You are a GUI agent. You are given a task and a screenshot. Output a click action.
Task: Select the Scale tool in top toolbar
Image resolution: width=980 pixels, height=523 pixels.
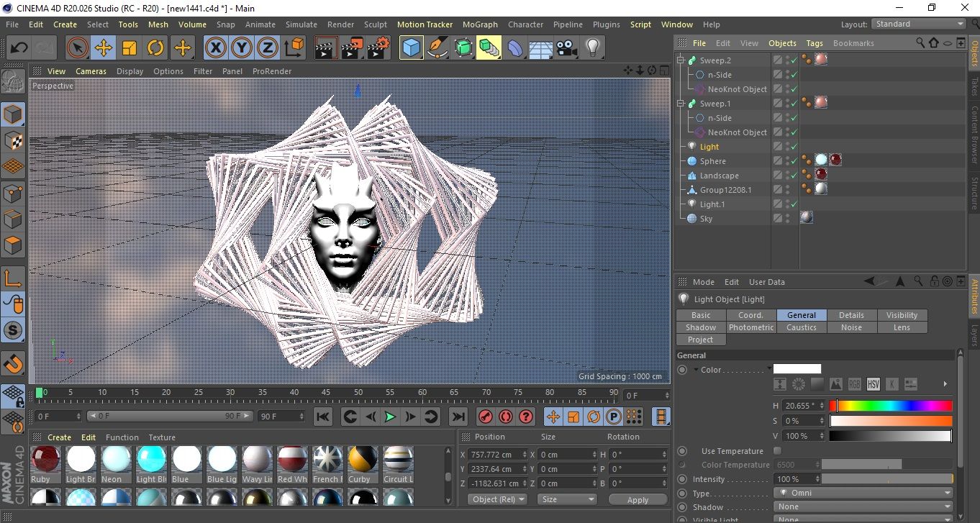[130, 48]
